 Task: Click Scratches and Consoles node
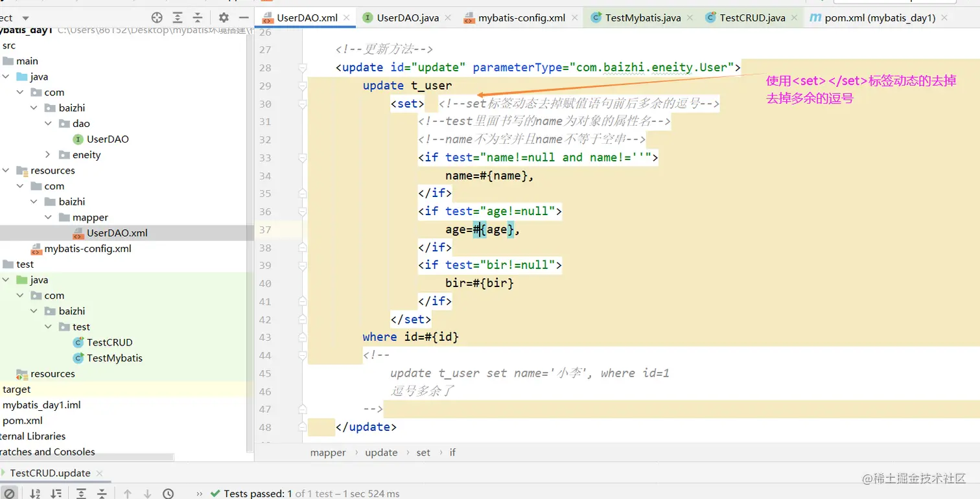click(x=47, y=452)
